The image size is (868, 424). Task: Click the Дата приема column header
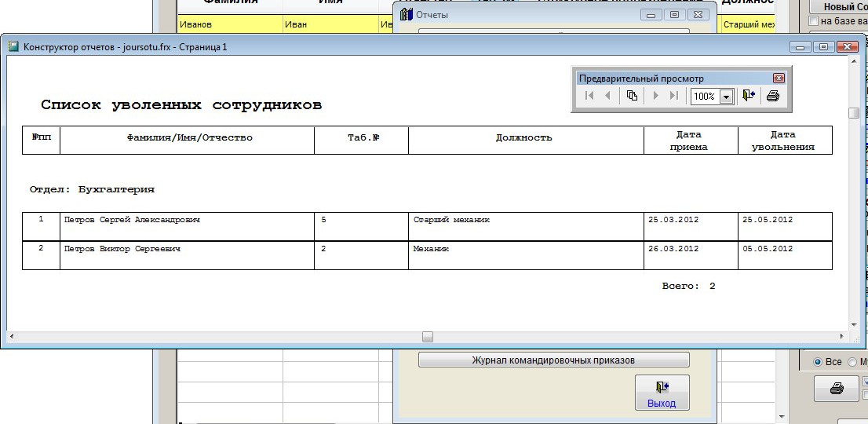click(689, 141)
